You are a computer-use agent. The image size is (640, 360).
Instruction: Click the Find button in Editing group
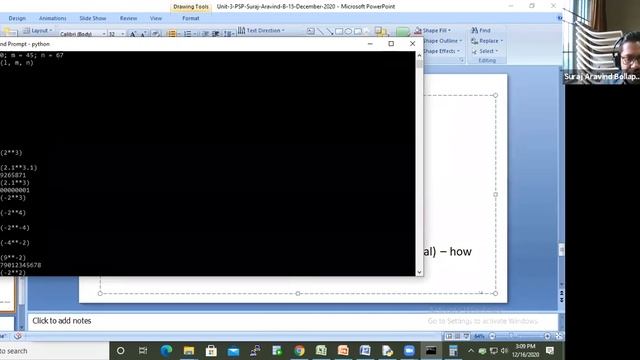(x=481, y=31)
